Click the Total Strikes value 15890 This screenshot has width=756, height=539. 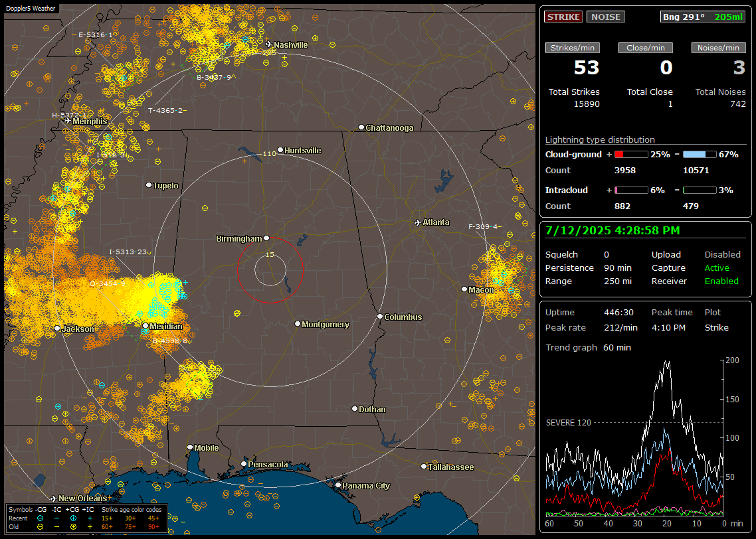pos(587,104)
